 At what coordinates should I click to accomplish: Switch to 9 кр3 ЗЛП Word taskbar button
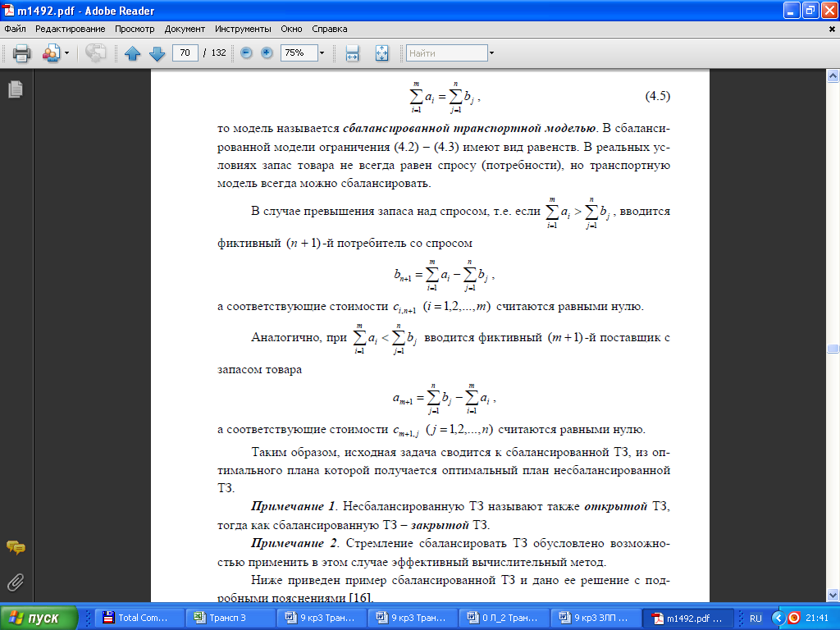(x=596, y=618)
